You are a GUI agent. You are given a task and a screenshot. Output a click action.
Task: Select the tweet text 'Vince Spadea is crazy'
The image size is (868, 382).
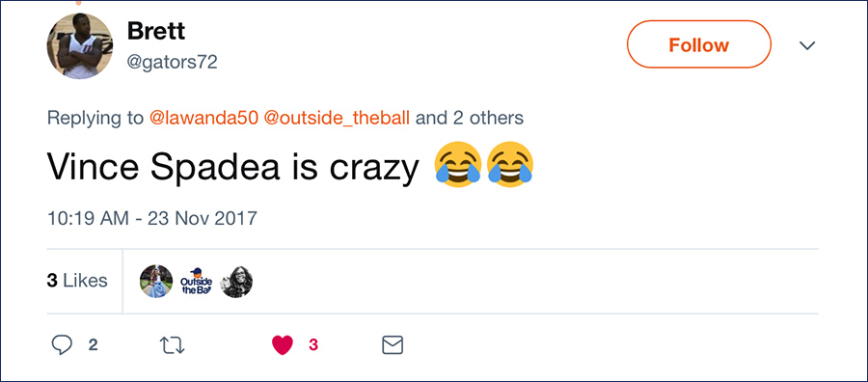point(232,167)
